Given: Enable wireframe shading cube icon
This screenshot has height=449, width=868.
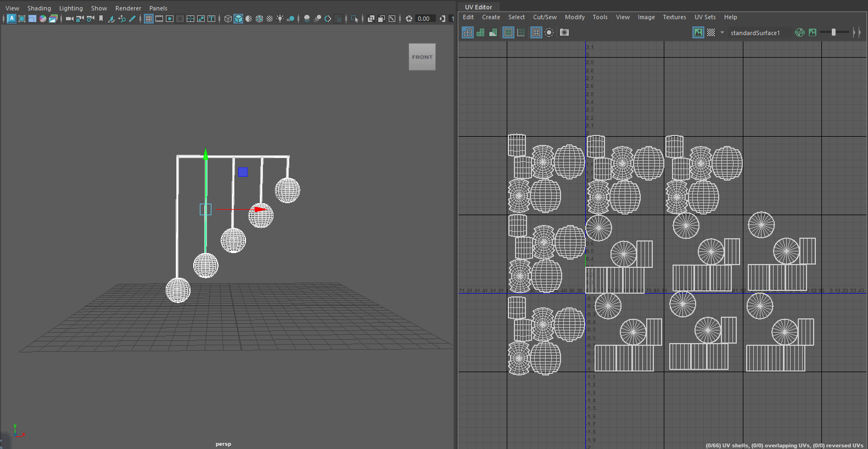Looking at the screenshot, I should [x=228, y=19].
